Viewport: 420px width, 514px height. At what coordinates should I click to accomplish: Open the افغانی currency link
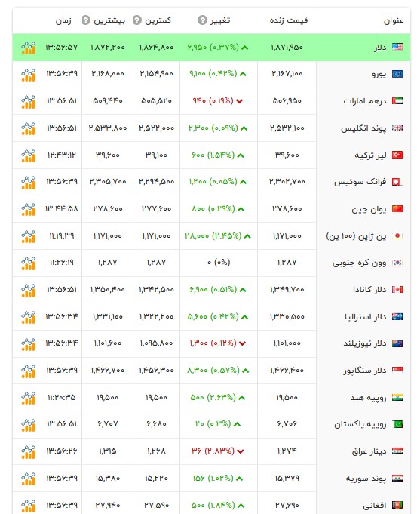click(375, 506)
